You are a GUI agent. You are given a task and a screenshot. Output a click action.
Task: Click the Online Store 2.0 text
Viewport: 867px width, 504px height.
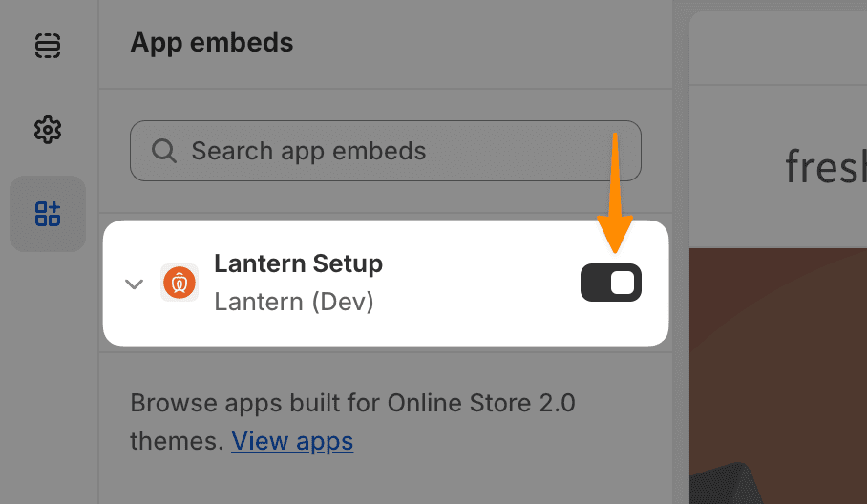(x=481, y=403)
